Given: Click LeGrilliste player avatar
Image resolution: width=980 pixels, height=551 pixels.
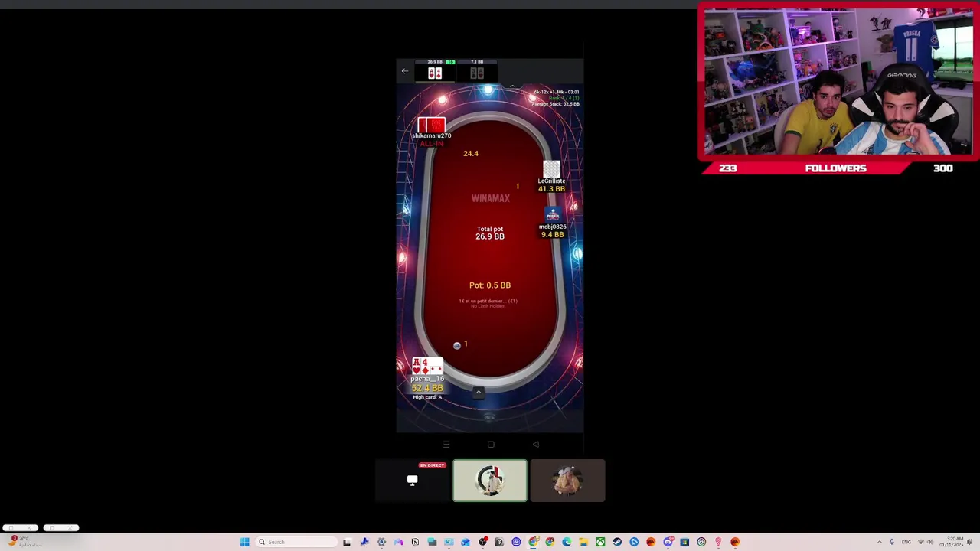Looking at the screenshot, I should tap(551, 169).
